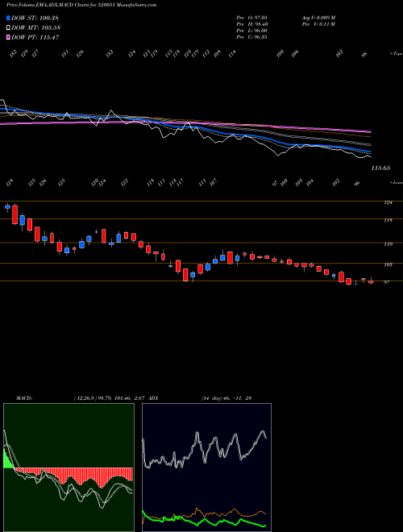
Task: Click the 129 value in the Tops row
Action: point(24,54)
